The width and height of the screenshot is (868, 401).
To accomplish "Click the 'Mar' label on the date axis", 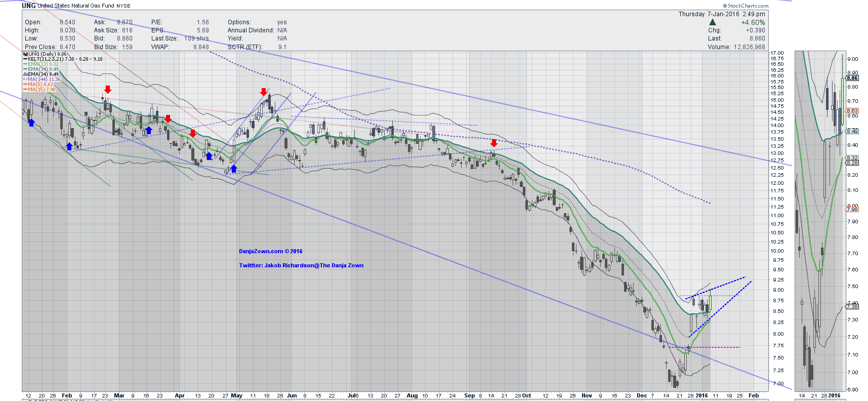I will click(119, 396).
